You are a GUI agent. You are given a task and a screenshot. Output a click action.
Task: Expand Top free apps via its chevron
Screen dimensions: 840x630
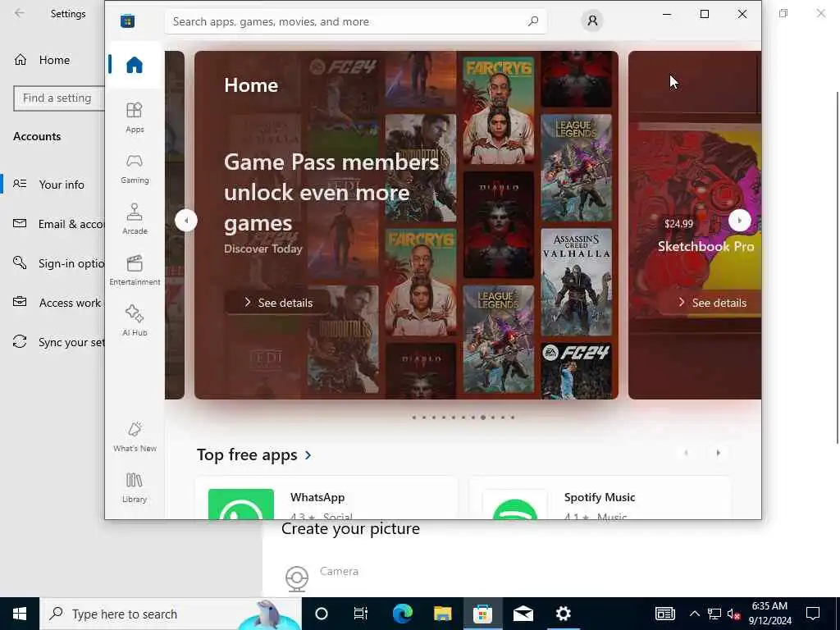tap(308, 454)
